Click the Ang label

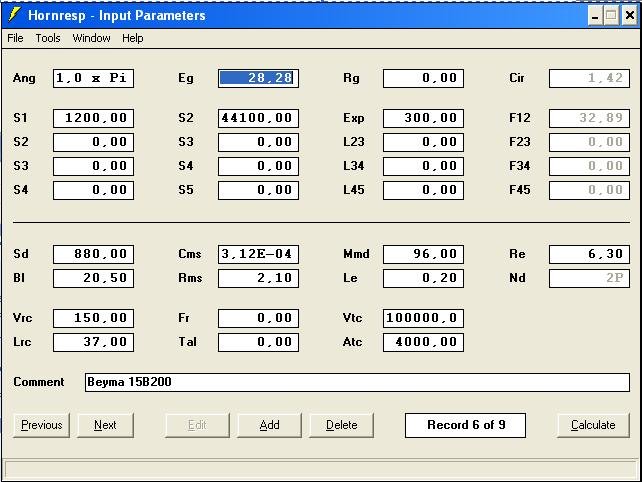(x=24, y=78)
